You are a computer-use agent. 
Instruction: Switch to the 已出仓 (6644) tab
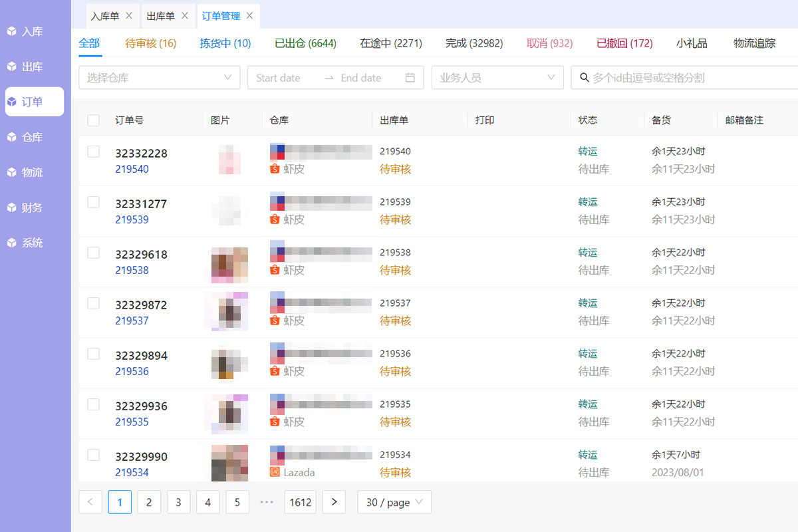tap(305, 43)
